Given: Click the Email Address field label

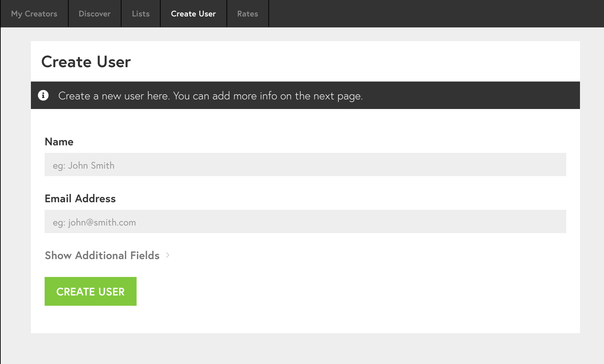Looking at the screenshot, I should [80, 198].
